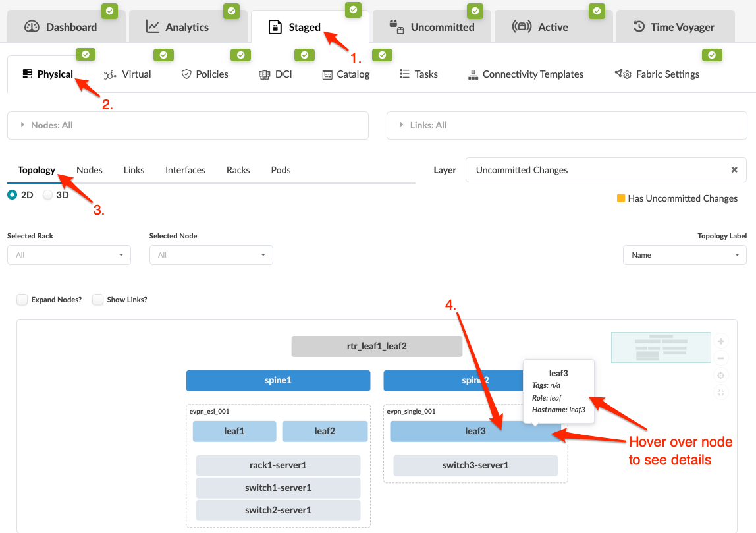Open the Uncommitted tab

coord(431,27)
